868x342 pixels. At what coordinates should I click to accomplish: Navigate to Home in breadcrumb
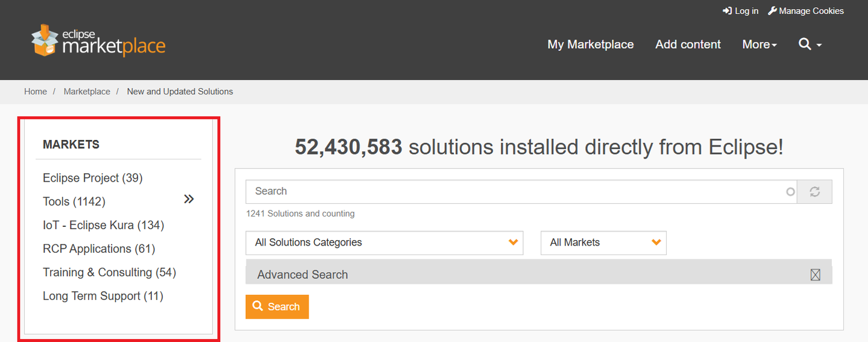[36, 92]
